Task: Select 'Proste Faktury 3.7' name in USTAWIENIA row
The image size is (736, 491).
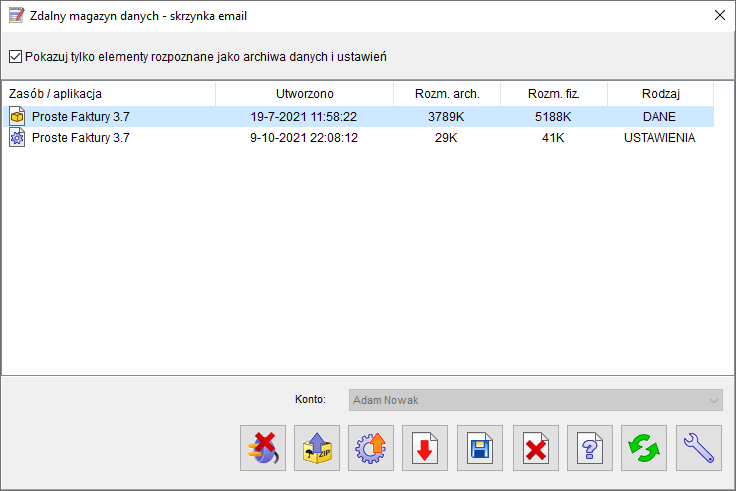Action: [81, 138]
